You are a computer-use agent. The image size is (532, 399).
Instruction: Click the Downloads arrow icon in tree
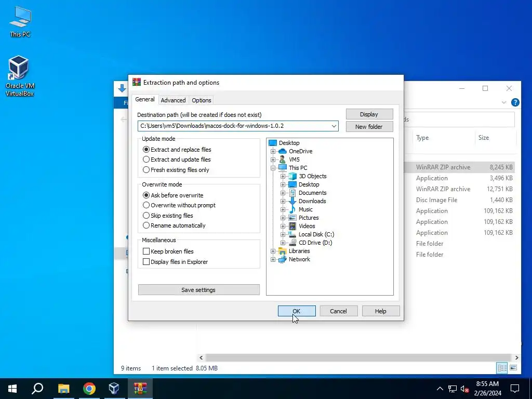pyautogui.click(x=292, y=201)
